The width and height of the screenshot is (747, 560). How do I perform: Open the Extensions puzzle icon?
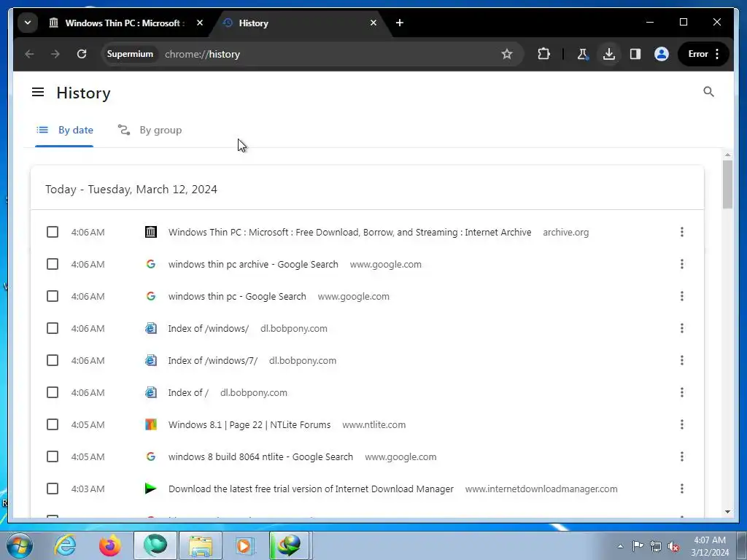coord(543,54)
